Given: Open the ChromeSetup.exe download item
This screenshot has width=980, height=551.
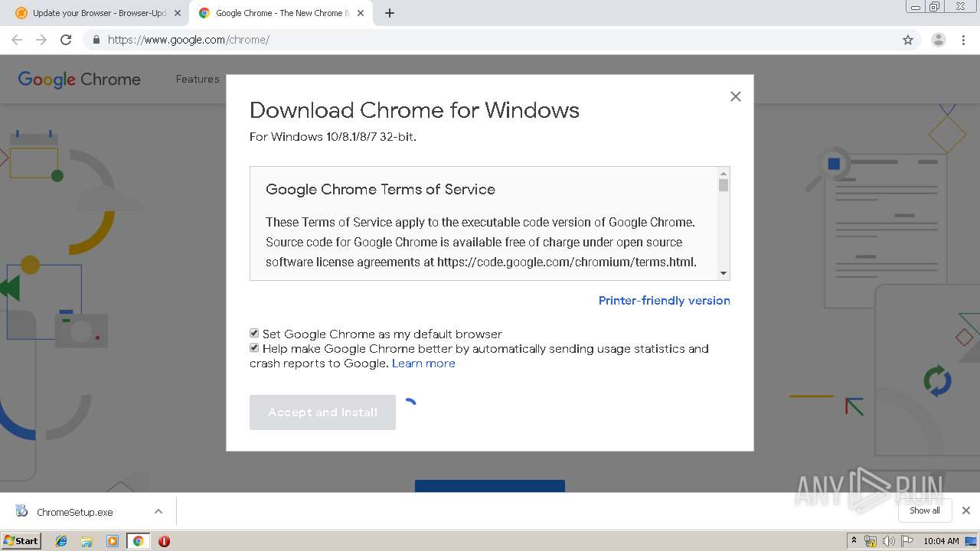Looking at the screenshot, I should (75, 512).
